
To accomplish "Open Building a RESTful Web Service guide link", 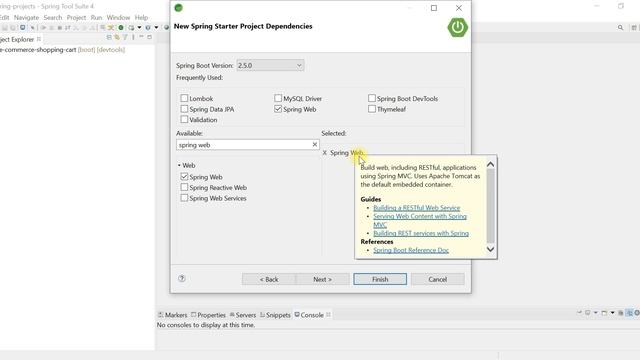I will click(417, 208).
